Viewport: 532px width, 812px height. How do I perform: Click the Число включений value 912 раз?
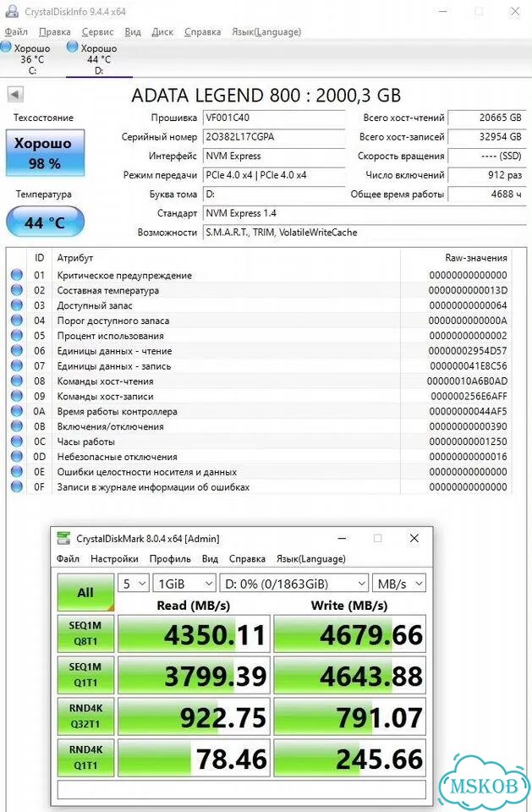(486, 175)
